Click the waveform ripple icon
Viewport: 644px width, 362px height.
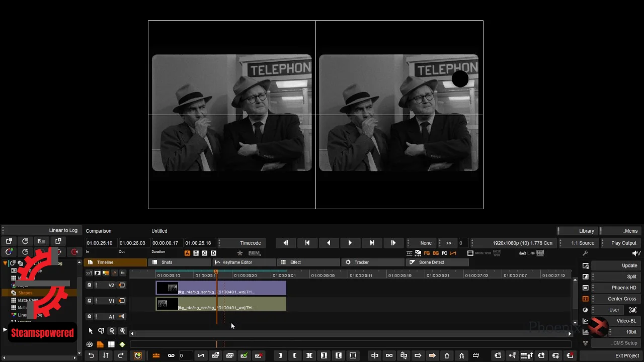click(x=476, y=355)
